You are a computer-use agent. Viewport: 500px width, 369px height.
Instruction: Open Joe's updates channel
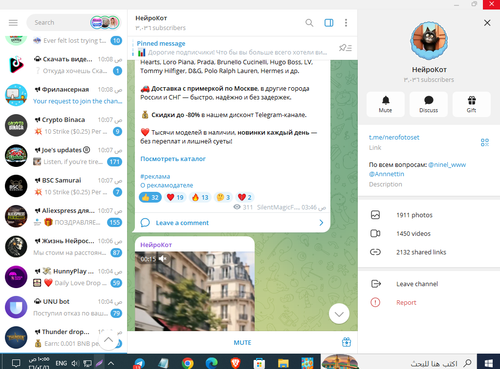click(63, 156)
